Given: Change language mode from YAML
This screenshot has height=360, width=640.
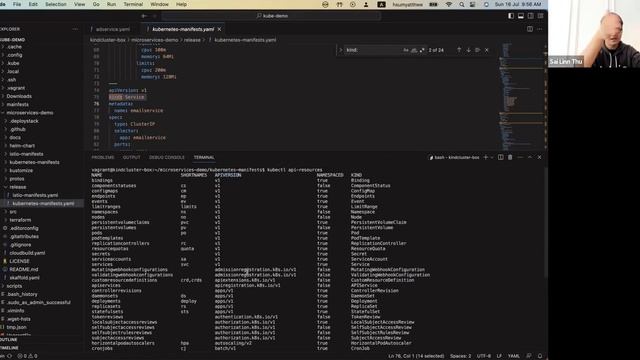Looking at the screenshot, I should click(513, 356).
